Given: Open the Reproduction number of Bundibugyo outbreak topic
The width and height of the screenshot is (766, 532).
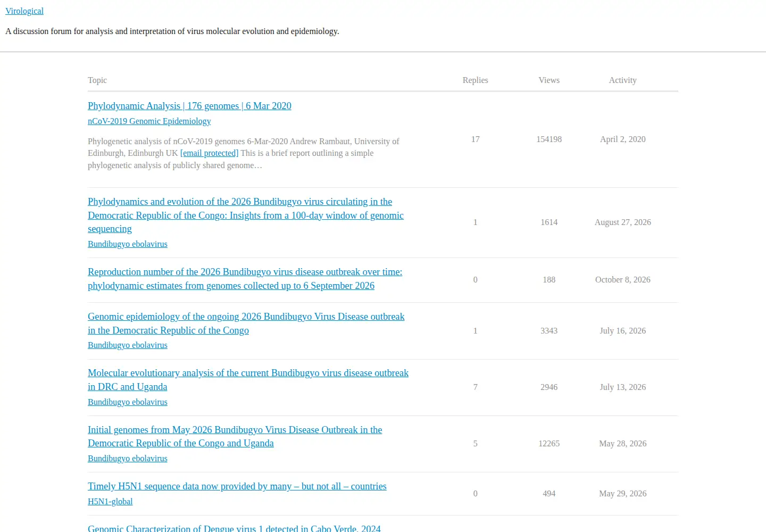Looking at the screenshot, I should (245, 279).
